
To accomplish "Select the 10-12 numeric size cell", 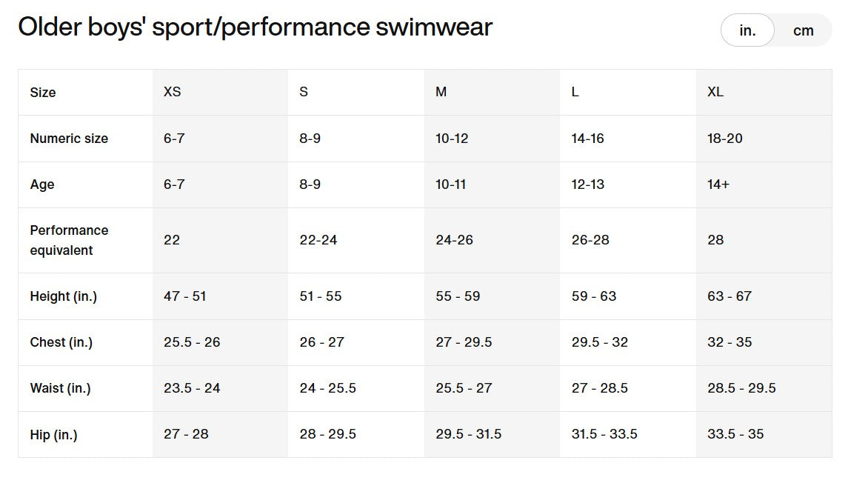I will point(452,139).
